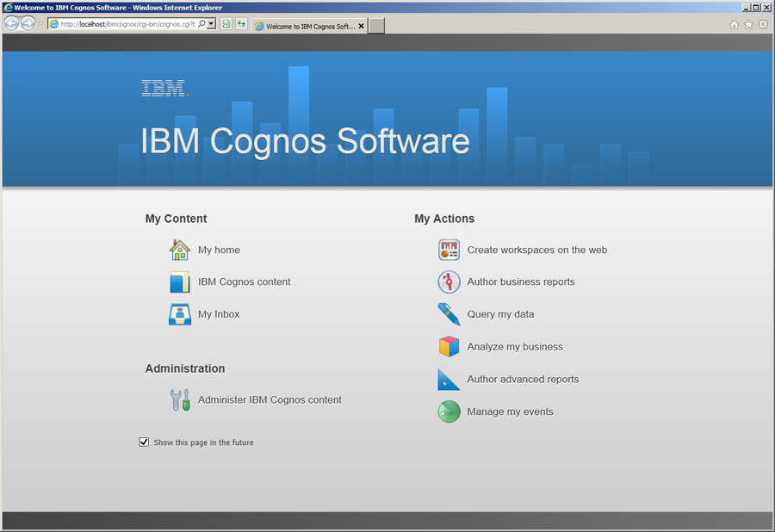The image size is (775, 532).
Task: Click the Internet Explorer logo in title bar
Action: tap(8, 8)
